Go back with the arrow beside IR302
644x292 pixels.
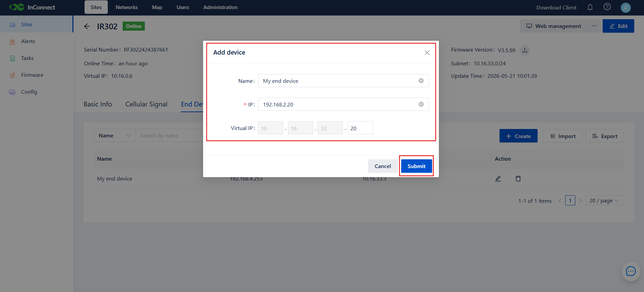coord(87,26)
